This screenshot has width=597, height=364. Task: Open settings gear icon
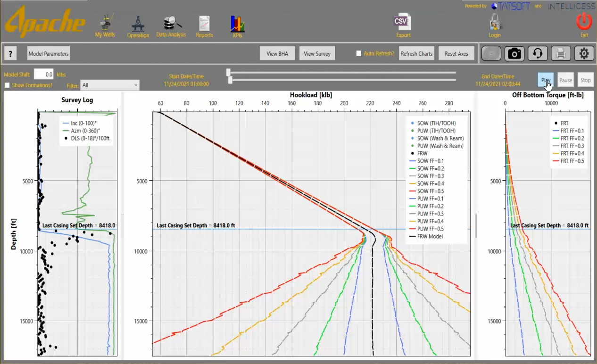584,54
